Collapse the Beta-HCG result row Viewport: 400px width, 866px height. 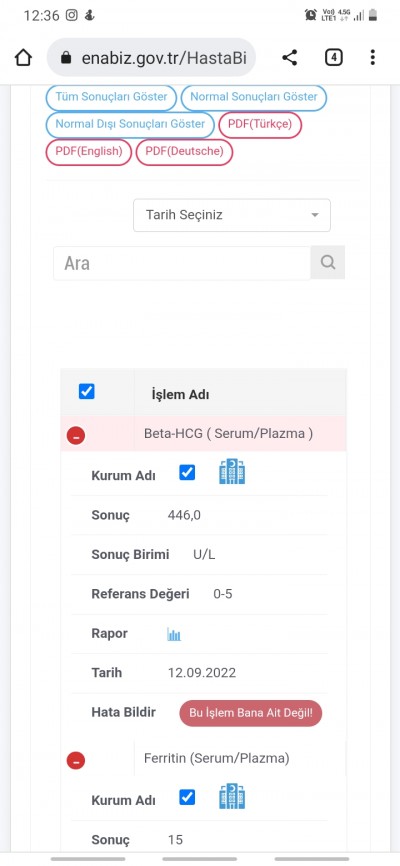point(76,436)
